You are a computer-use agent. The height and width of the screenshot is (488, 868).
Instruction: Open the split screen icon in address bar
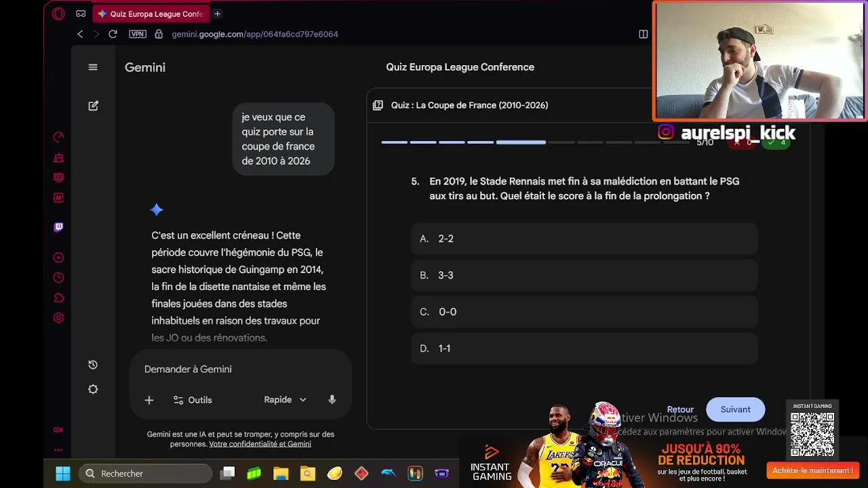[x=643, y=34]
